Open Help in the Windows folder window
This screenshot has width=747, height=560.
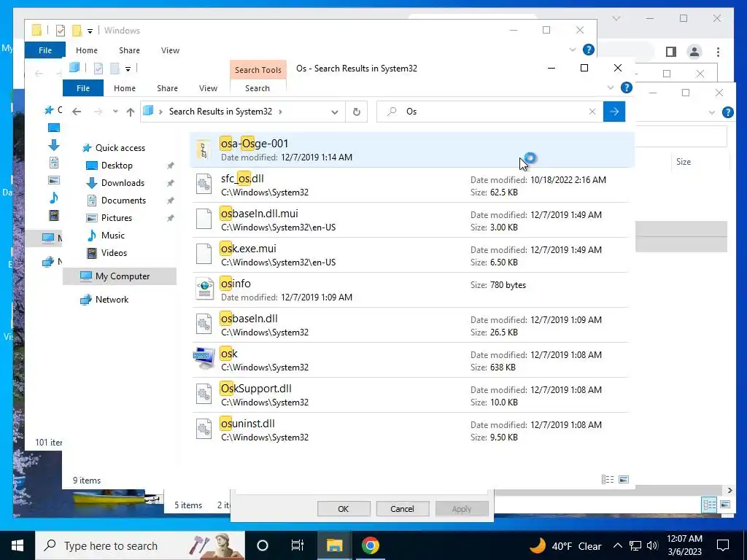point(589,50)
